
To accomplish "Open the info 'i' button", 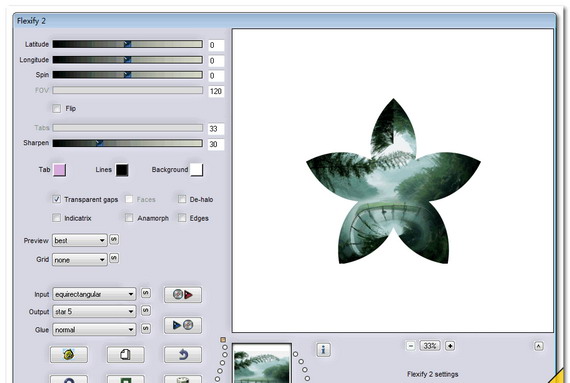I will [323, 350].
